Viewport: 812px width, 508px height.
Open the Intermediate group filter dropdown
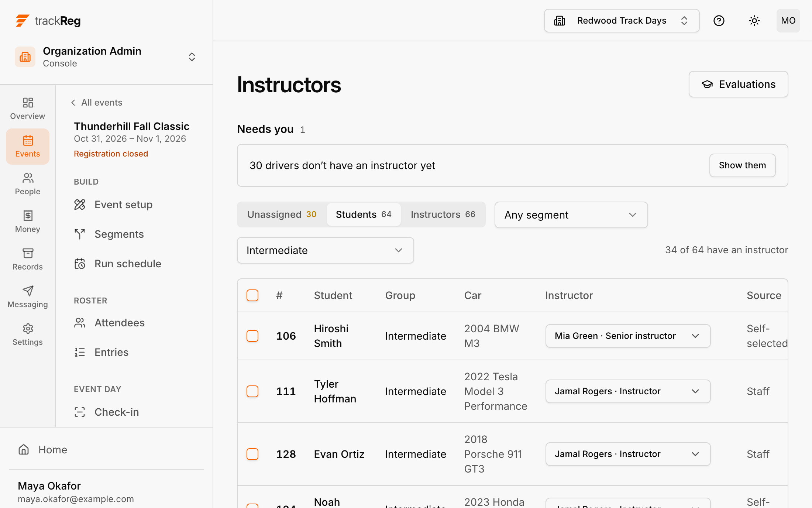325,250
